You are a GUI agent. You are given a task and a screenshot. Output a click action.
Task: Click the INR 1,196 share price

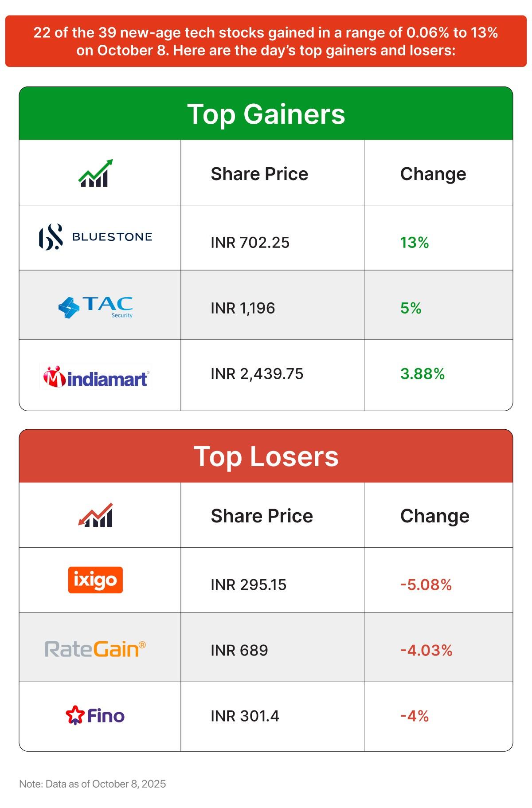click(243, 308)
